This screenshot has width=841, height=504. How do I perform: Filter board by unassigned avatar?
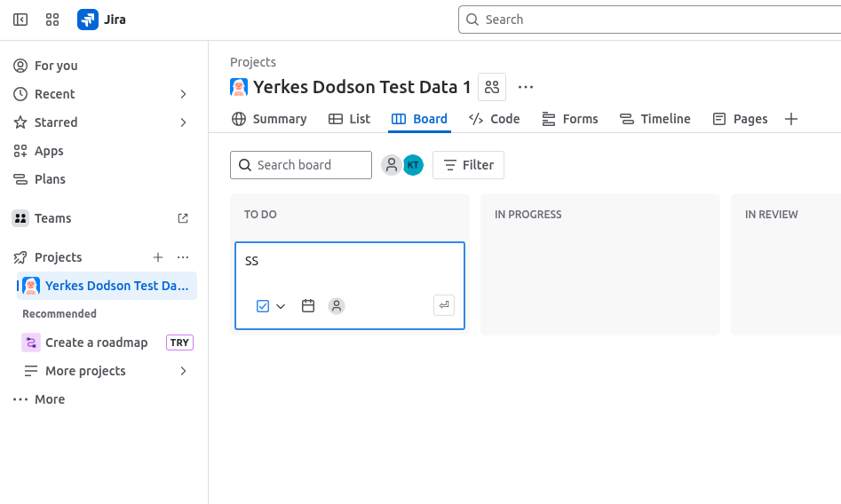click(x=391, y=165)
